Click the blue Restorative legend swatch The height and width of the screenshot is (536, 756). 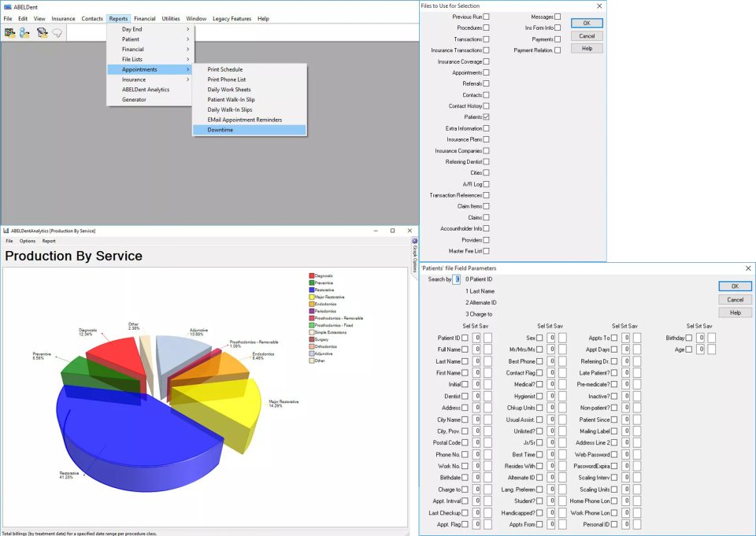(x=311, y=290)
